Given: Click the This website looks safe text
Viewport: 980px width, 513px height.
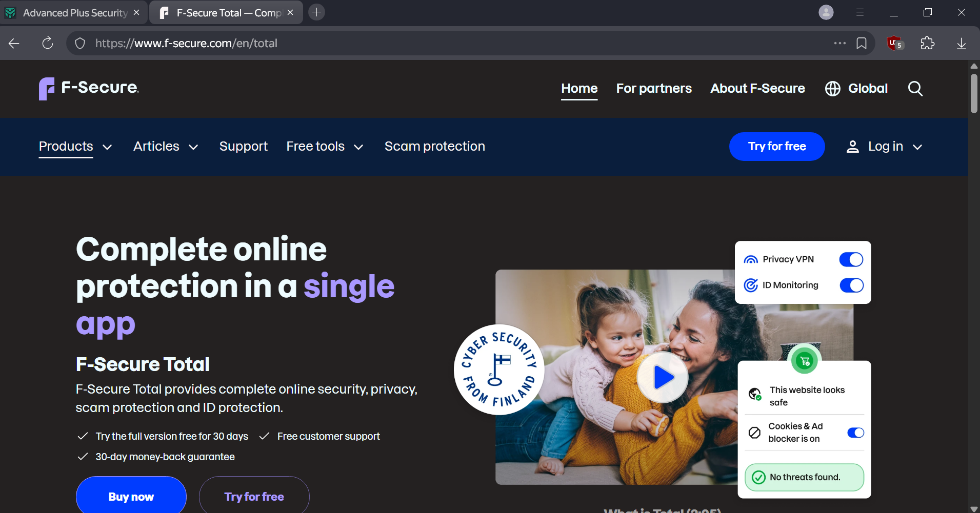Looking at the screenshot, I should coord(807,396).
